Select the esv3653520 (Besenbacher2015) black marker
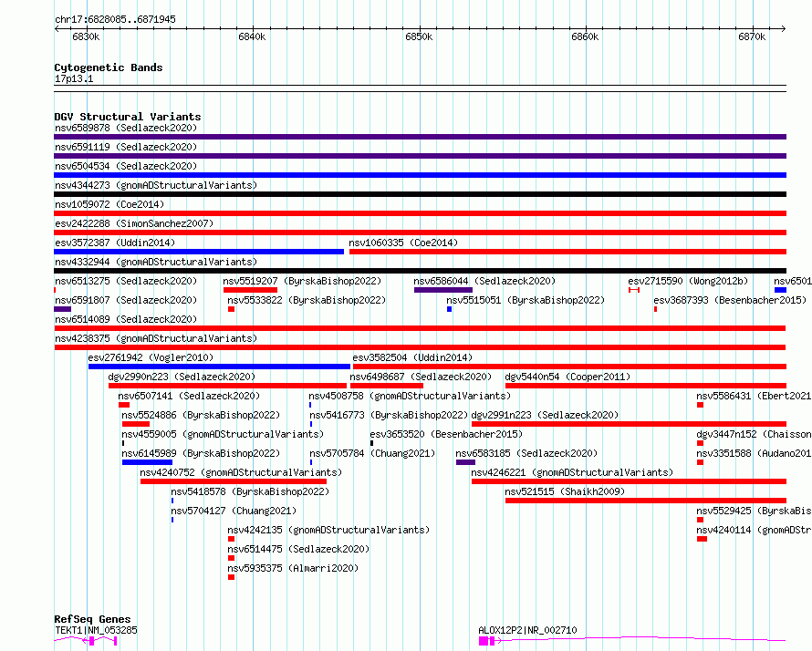812x651 pixels. (x=372, y=443)
